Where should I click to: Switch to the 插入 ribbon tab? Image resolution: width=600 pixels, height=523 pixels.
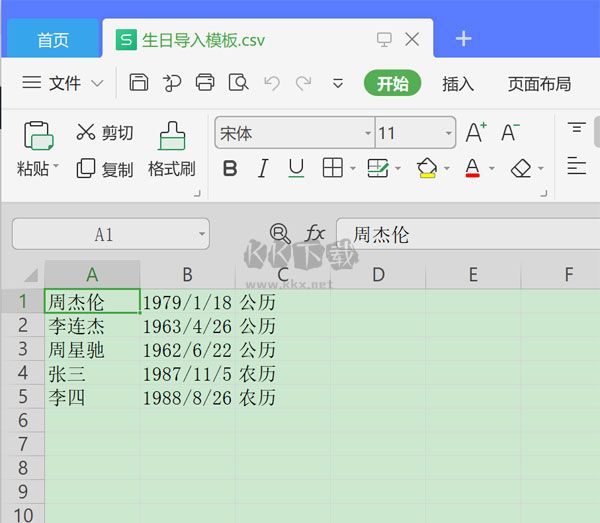tap(458, 83)
